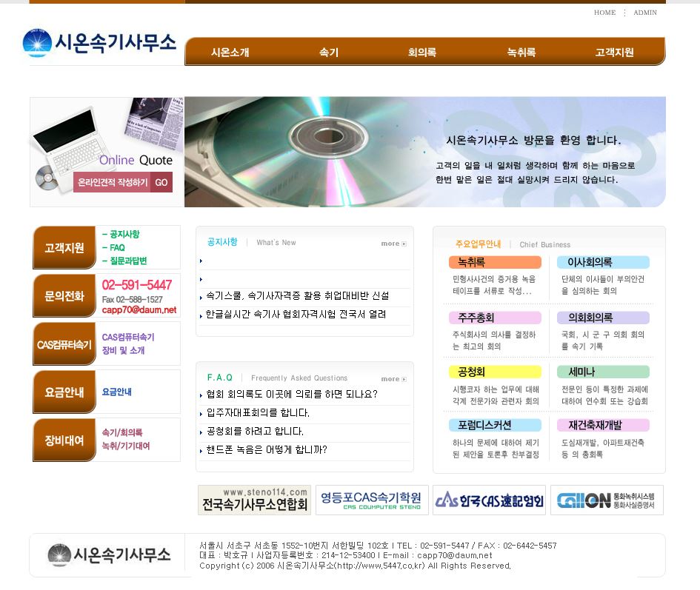
Task: Open 온라인견적 작성하기 quote form
Action: tap(113, 183)
